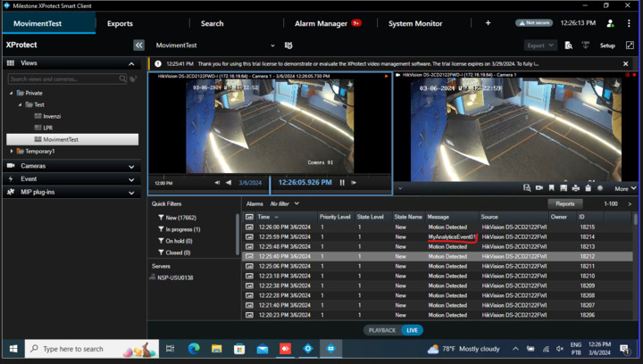Open Microsoft Edge from the taskbar

tap(194, 349)
